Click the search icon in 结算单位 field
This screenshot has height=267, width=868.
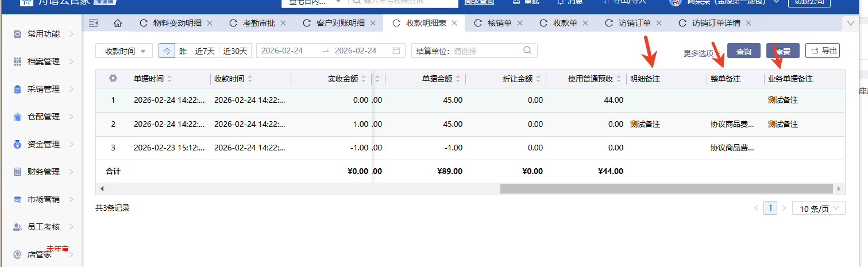[x=527, y=51]
